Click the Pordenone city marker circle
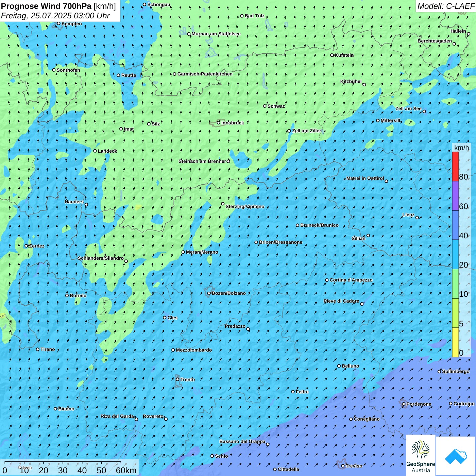Image resolution: width=476 pixels, height=476 pixels. pyautogui.click(x=404, y=404)
